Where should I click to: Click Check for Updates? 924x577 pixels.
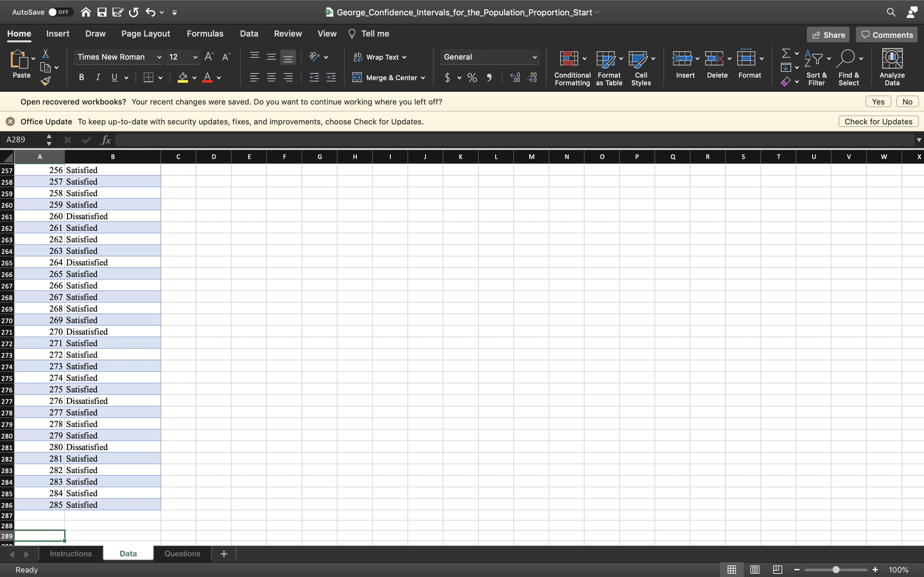pyautogui.click(x=878, y=121)
